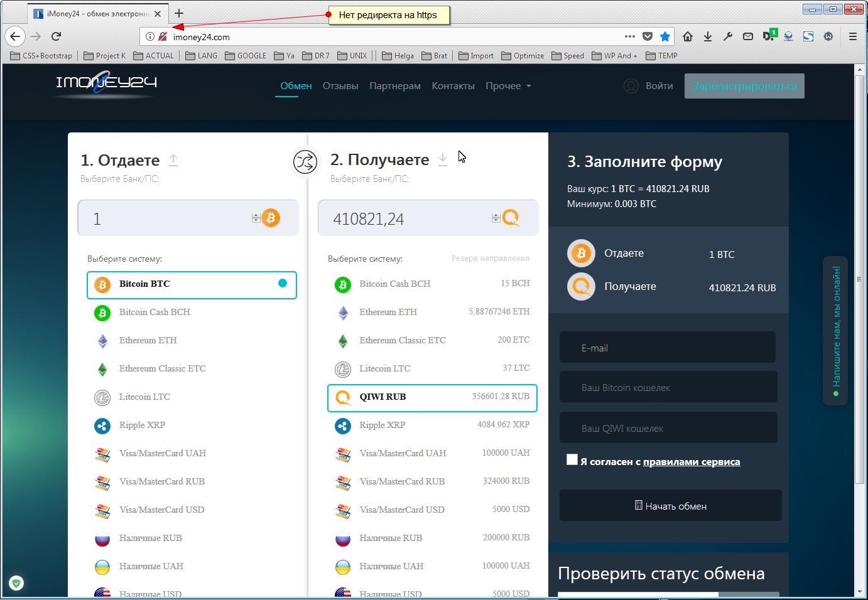This screenshot has height=600, width=868.
Task: Open the page actions three-dots menu
Action: click(630, 36)
